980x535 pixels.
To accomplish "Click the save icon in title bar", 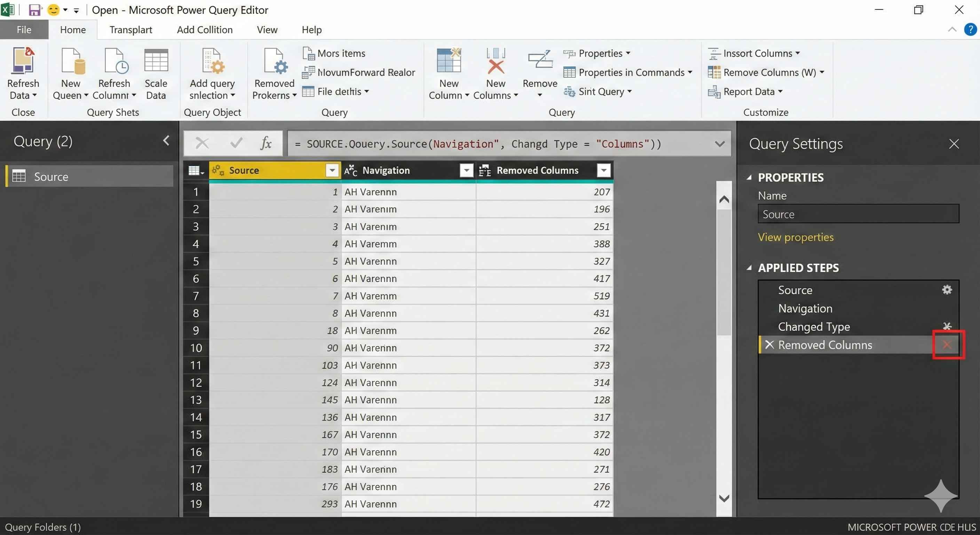I will 34,10.
